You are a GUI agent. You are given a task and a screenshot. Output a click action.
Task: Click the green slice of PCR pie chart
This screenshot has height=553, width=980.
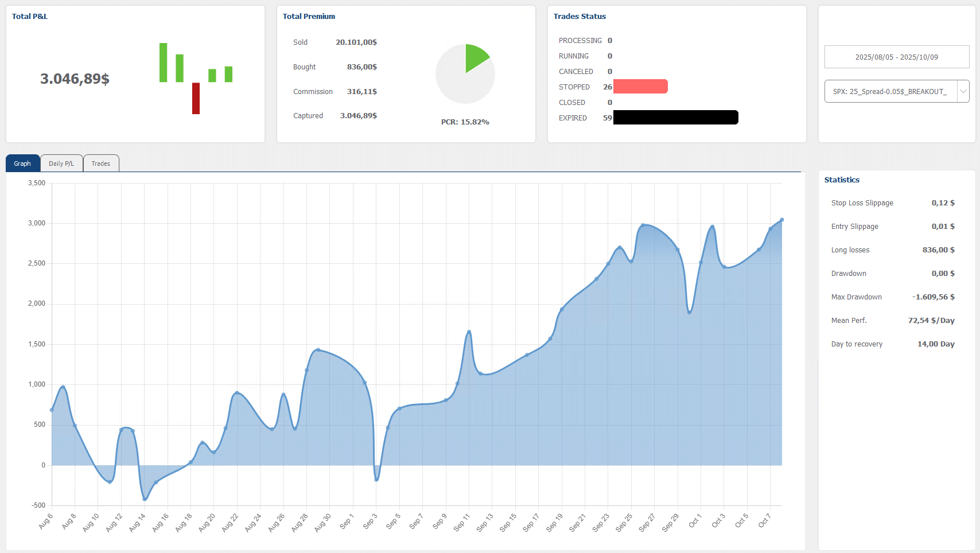(475, 56)
